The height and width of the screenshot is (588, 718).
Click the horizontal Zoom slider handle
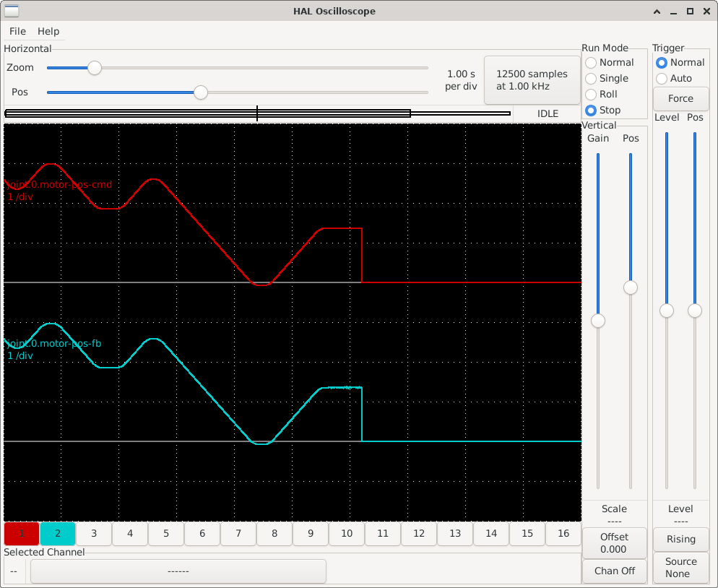(x=95, y=67)
